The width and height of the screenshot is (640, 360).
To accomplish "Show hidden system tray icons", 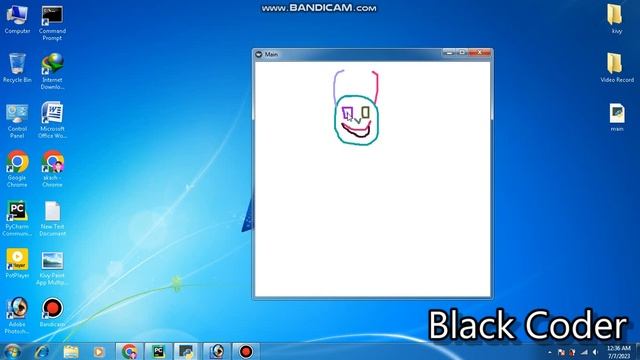I will pos(550,352).
